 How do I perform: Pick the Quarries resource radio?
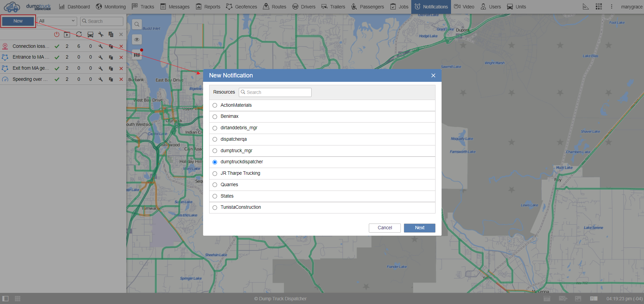(x=215, y=185)
